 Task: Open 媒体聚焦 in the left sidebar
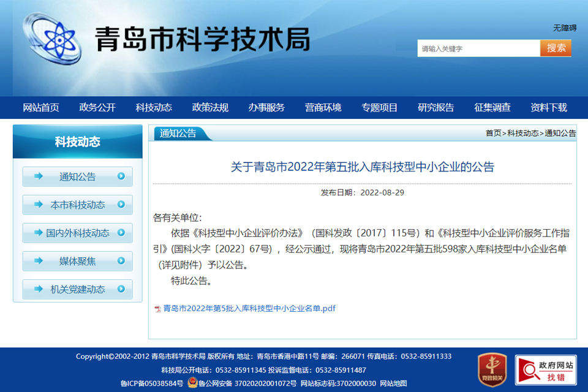click(x=78, y=261)
